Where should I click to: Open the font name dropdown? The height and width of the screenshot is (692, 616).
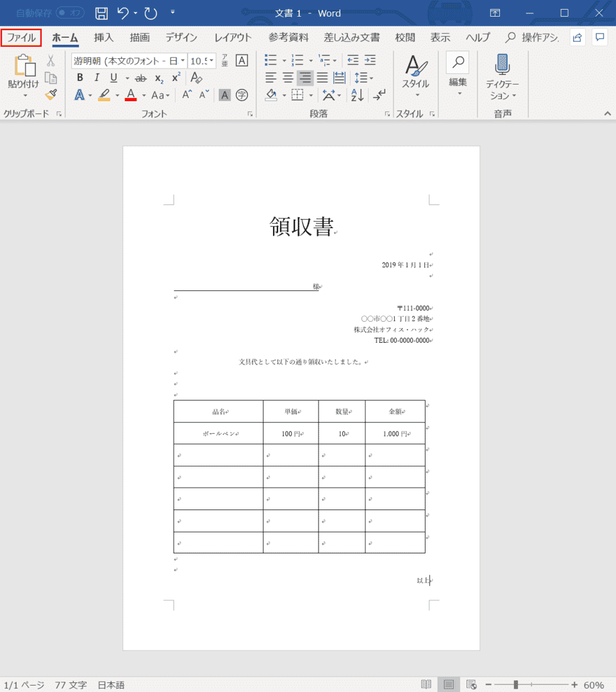point(183,60)
